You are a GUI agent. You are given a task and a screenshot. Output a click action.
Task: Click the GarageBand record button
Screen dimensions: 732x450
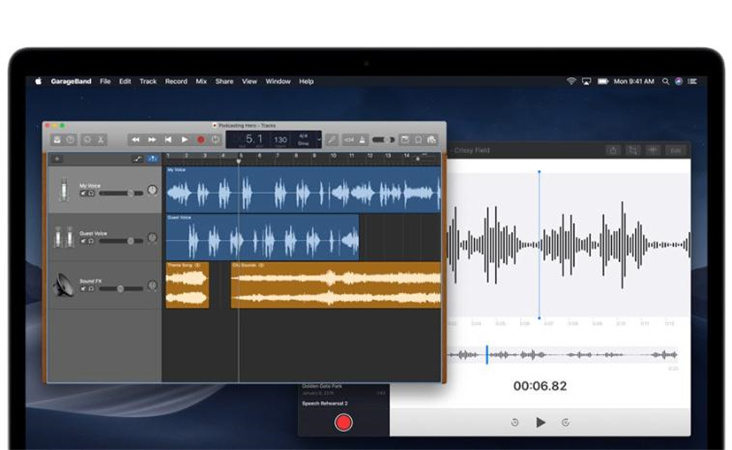[x=201, y=140]
